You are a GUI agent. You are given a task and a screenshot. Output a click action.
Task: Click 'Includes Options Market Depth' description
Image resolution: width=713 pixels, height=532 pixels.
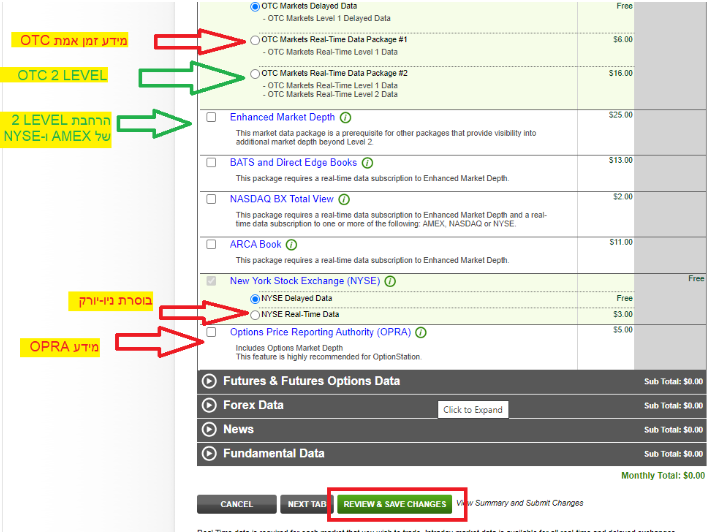tap(289, 348)
